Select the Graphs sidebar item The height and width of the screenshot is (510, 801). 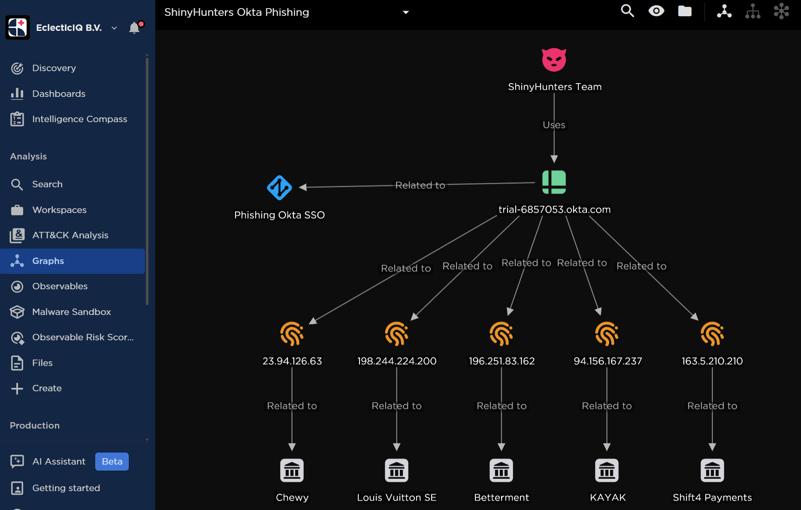(x=73, y=261)
